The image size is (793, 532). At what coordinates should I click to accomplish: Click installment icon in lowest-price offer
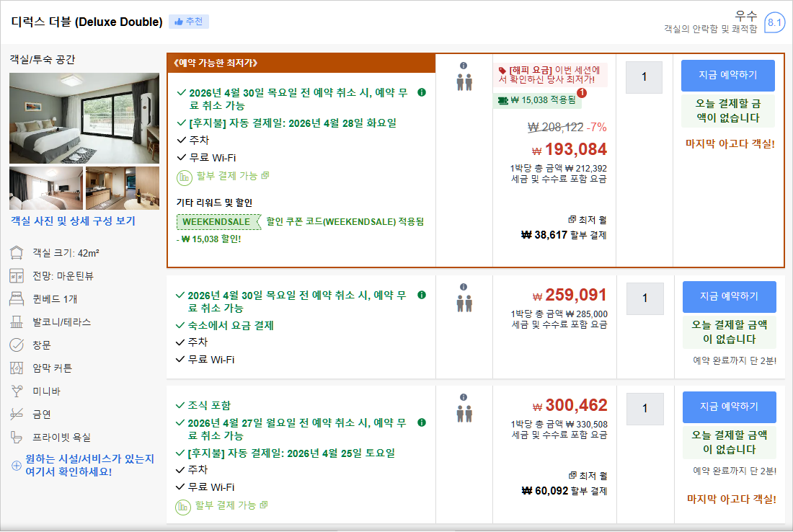point(184,177)
